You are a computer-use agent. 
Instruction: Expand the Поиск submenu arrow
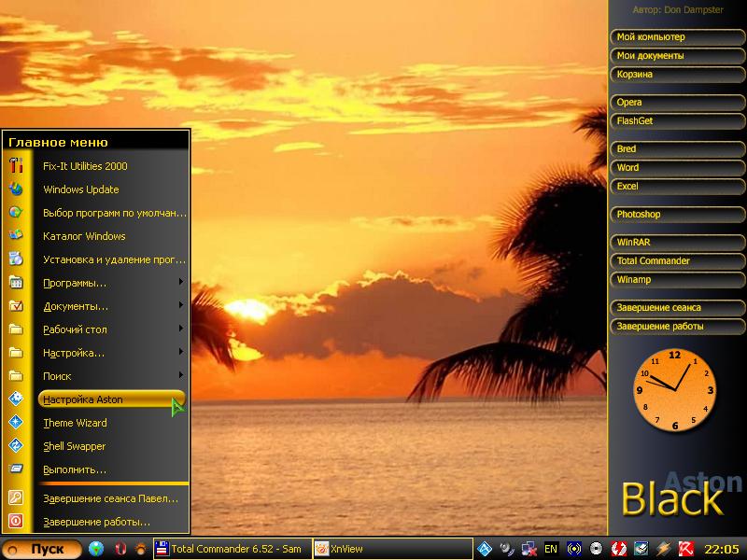pyautogui.click(x=181, y=375)
